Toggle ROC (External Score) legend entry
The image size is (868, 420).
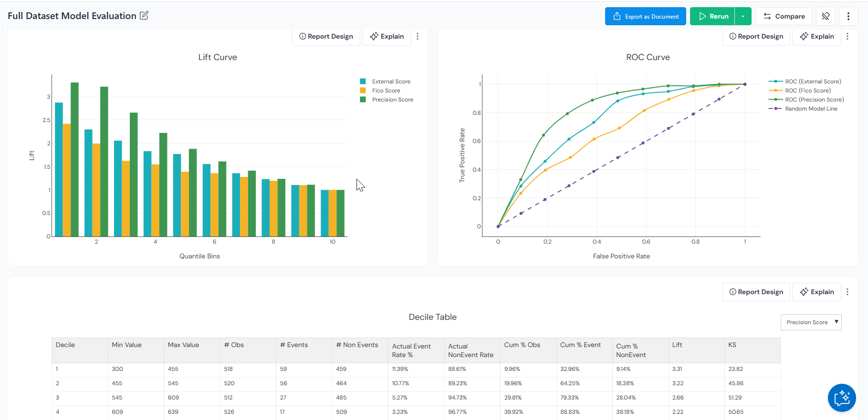click(x=805, y=82)
